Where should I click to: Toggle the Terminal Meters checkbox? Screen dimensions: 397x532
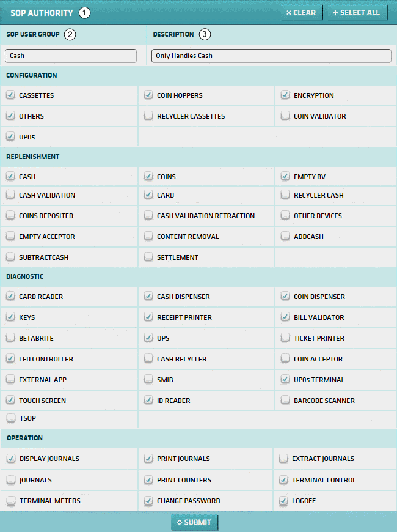11,501
